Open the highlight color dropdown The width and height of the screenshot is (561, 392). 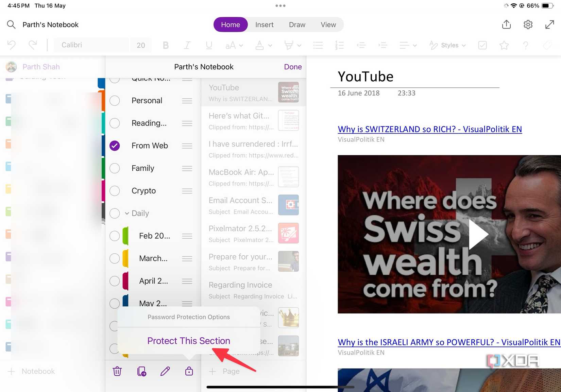pyautogui.click(x=293, y=45)
